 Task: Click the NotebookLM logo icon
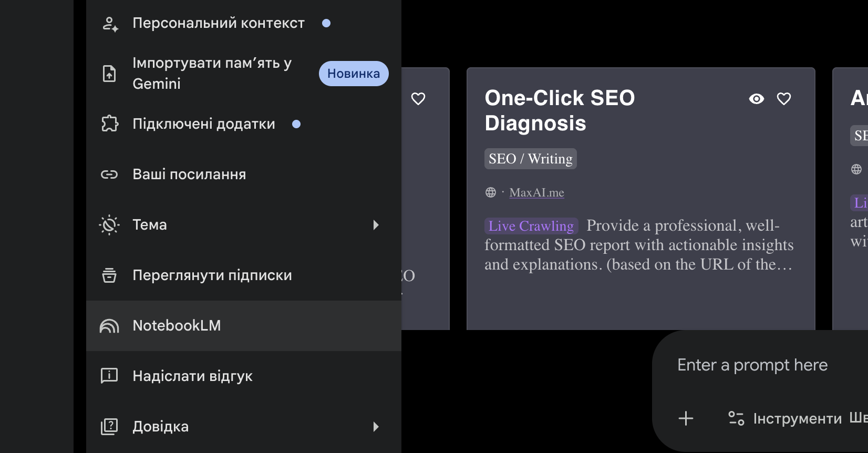(109, 326)
